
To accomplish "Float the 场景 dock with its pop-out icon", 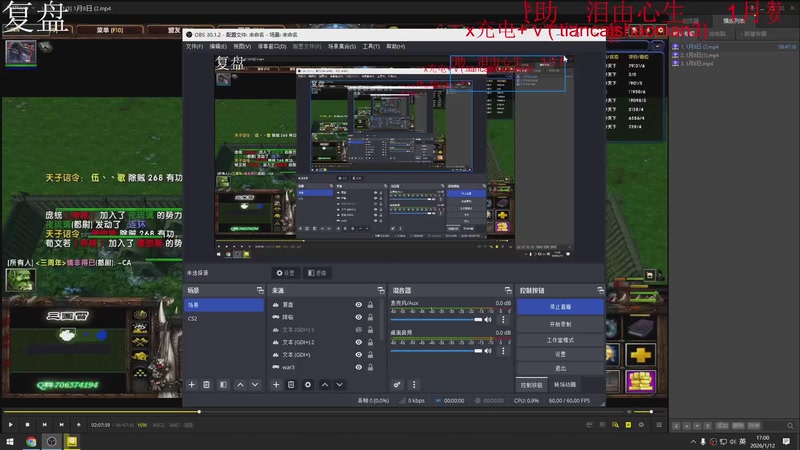I will (260, 290).
